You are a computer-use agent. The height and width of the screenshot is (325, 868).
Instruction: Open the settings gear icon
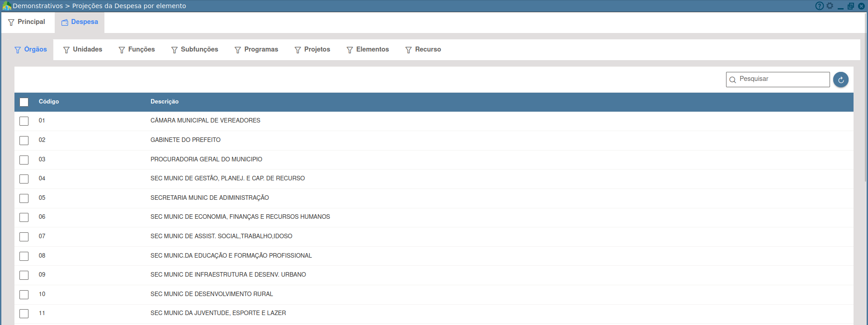click(x=830, y=6)
